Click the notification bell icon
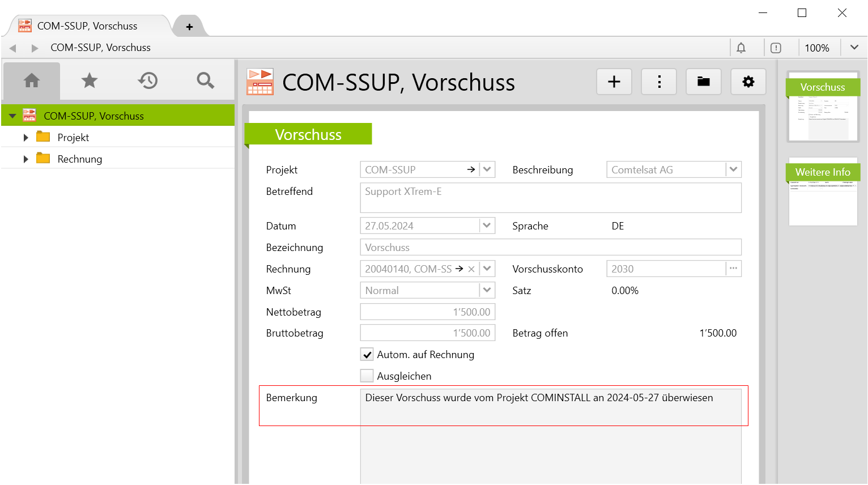This screenshot has height=485, width=868. [741, 48]
